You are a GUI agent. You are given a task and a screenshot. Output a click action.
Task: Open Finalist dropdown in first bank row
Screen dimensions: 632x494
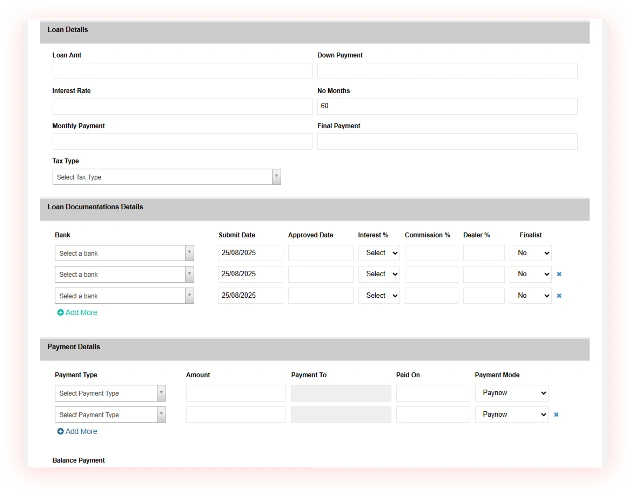point(530,253)
